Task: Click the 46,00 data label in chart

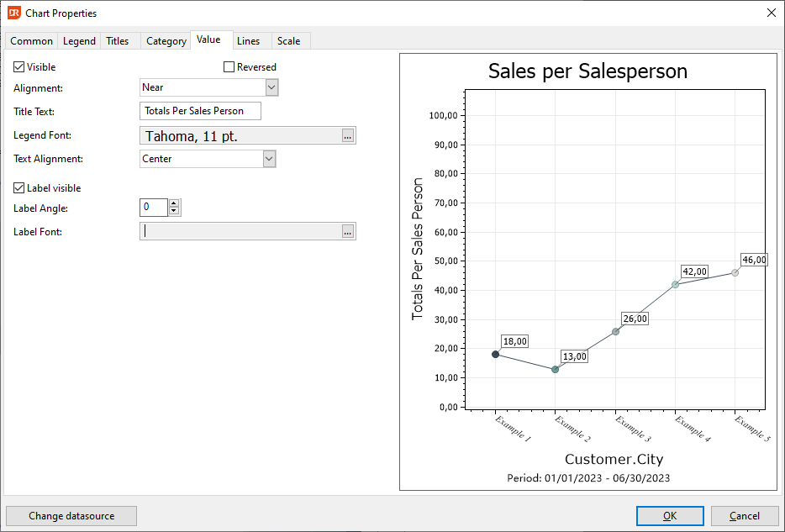Action: pos(754,260)
